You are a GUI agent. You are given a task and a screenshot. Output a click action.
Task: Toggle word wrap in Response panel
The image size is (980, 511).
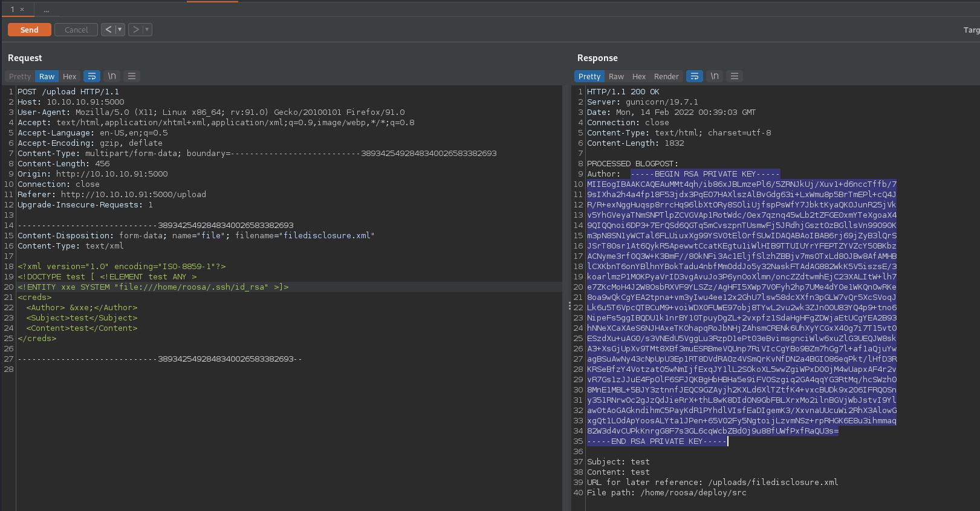[x=695, y=76]
